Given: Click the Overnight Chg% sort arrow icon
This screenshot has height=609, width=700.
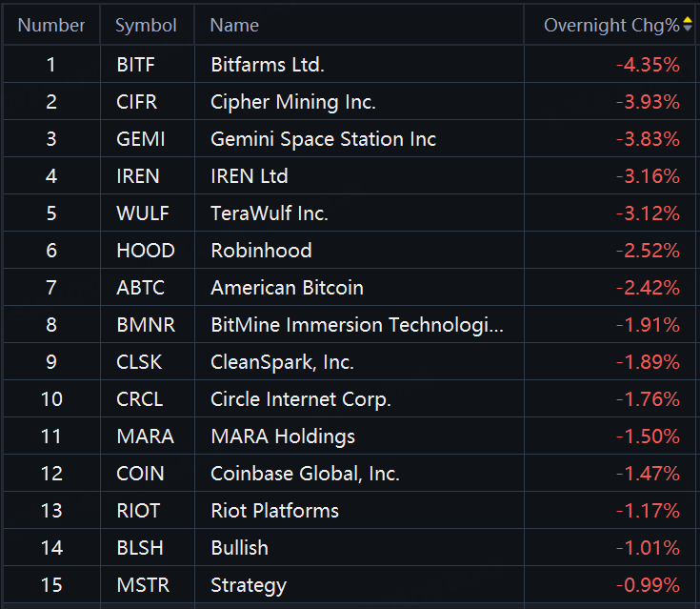Looking at the screenshot, I should pos(688,24).
